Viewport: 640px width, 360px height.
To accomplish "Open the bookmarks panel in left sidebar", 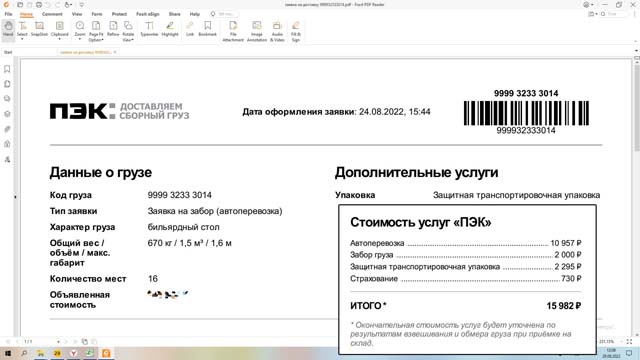I will (7, 69).
